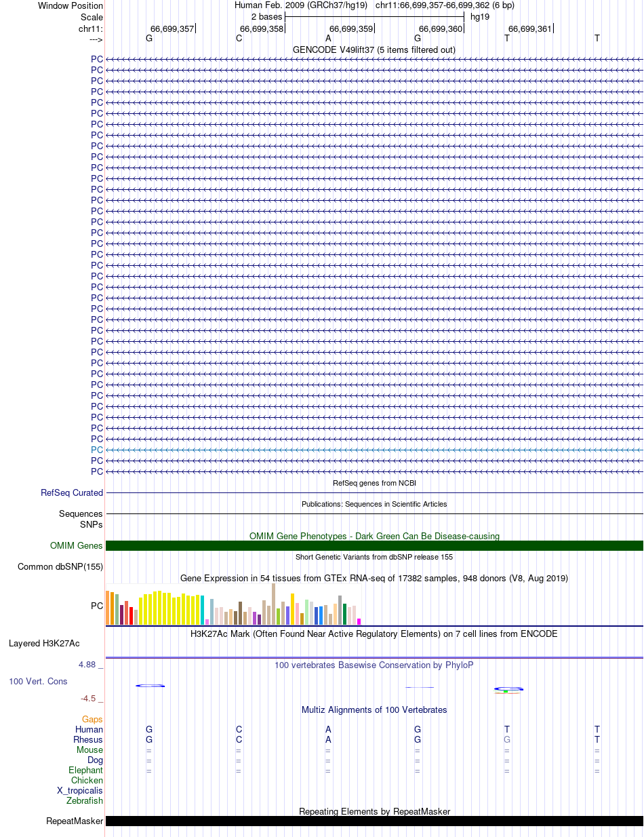Open the GENCODE V49lift37 track title
This screenshot has width=644, height=837.
(374, 50)
